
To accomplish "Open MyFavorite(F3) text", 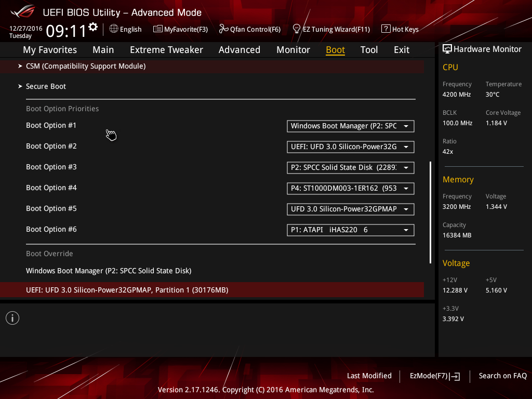I will [186, 30].
